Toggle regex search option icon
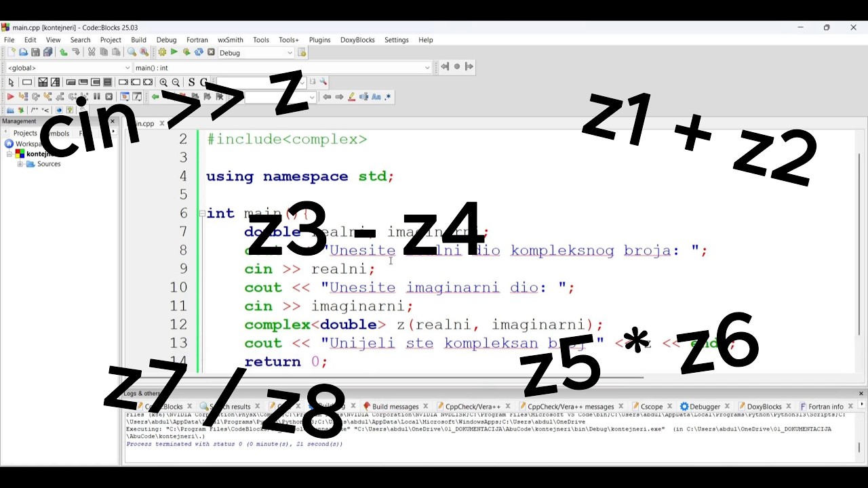 point(387,96)
